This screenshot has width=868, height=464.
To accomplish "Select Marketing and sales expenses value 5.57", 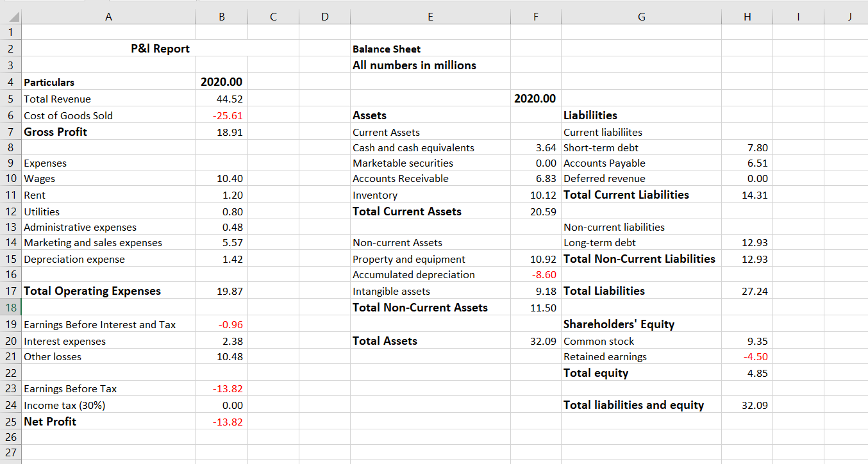I will (221, 242).
